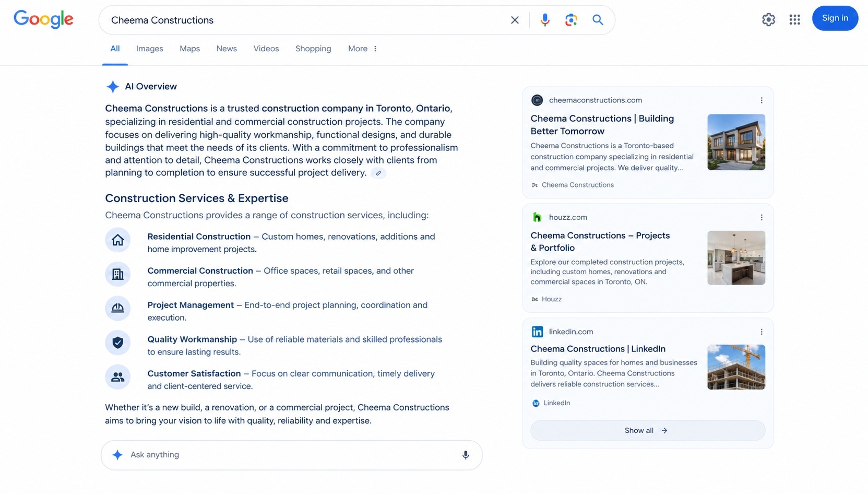The height and width of the screenshot is (494, 868).
Task: Open options for linkedin.com result
Action: 762,332
